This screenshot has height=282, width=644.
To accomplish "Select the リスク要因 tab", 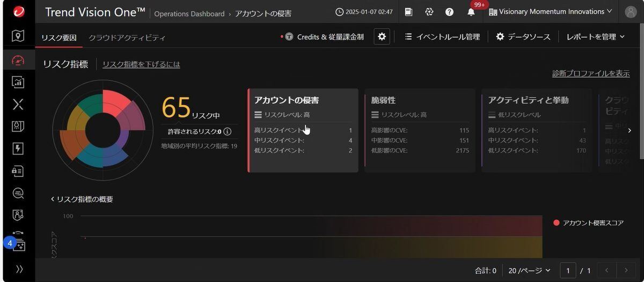I will pyautogui.click(x=59, y=38).
